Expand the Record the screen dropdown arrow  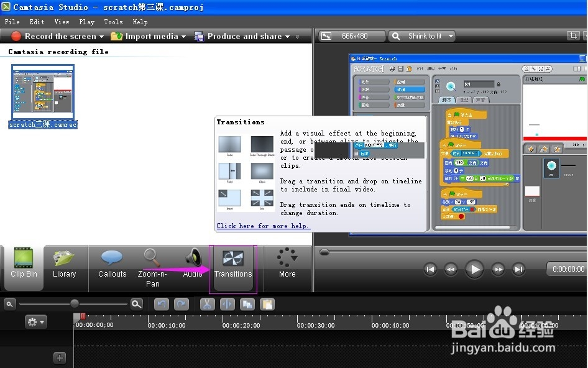(x=101, y=37)
